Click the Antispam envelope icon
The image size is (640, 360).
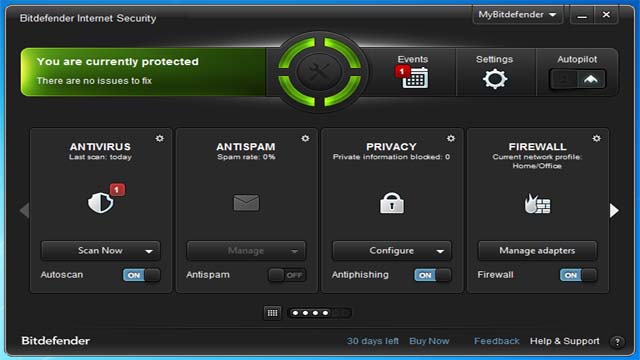246,202
